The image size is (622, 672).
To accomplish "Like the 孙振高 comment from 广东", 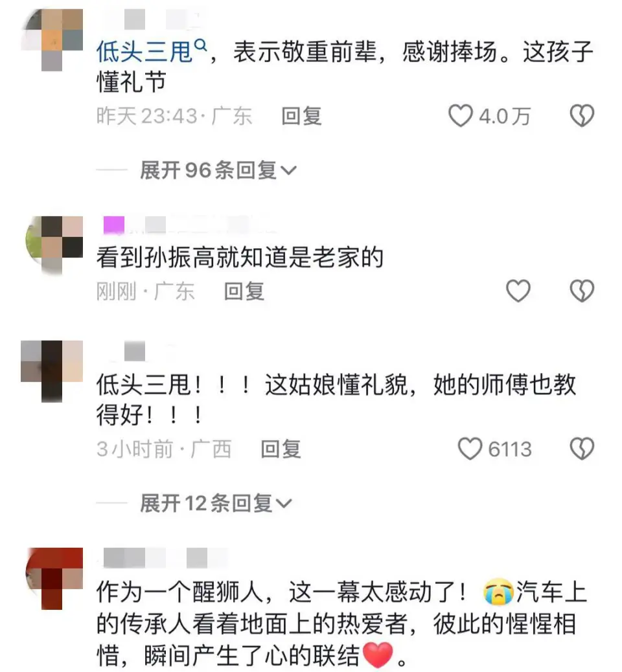I will pyautogui.click(x=518, y=291).
